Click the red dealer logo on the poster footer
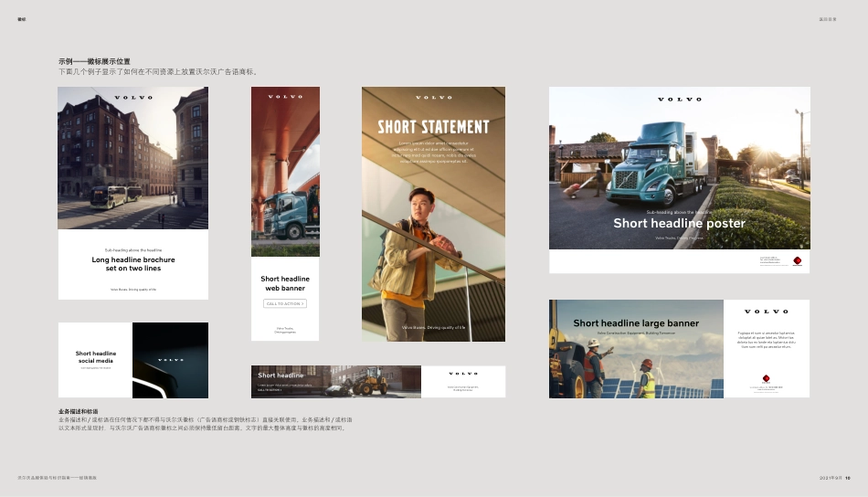Screen dimensions: 868x497 (797, 260)
